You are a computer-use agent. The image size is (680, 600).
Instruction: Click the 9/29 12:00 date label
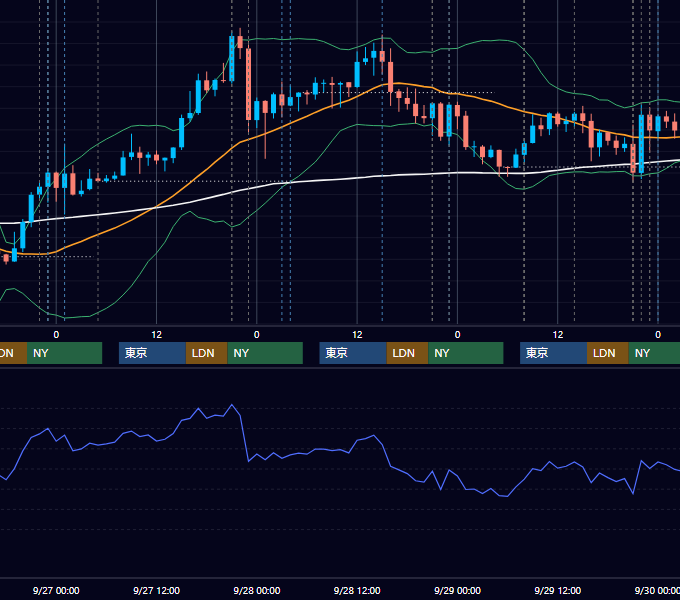coord(558,590)
